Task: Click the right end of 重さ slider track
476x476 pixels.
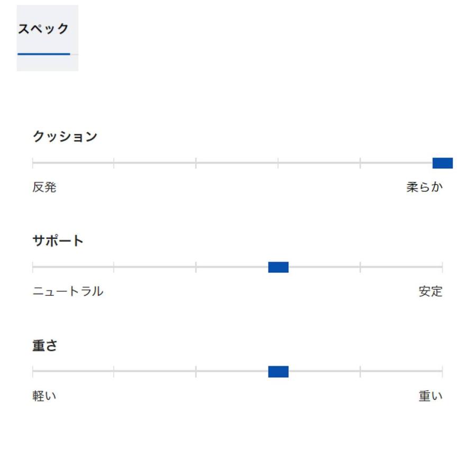Action: click(x=442, y=372)
